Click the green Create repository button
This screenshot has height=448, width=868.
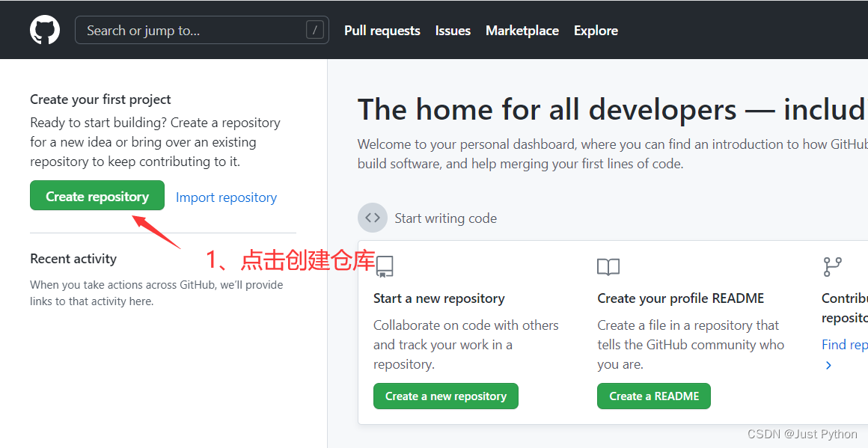(x=97, y=195)
